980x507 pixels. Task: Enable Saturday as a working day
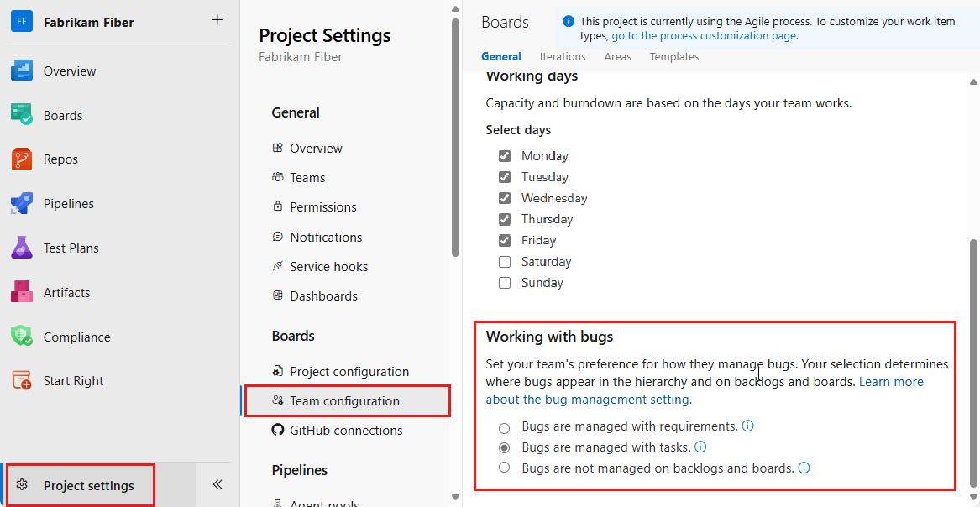pyautogui.click(x=505, y=261)
